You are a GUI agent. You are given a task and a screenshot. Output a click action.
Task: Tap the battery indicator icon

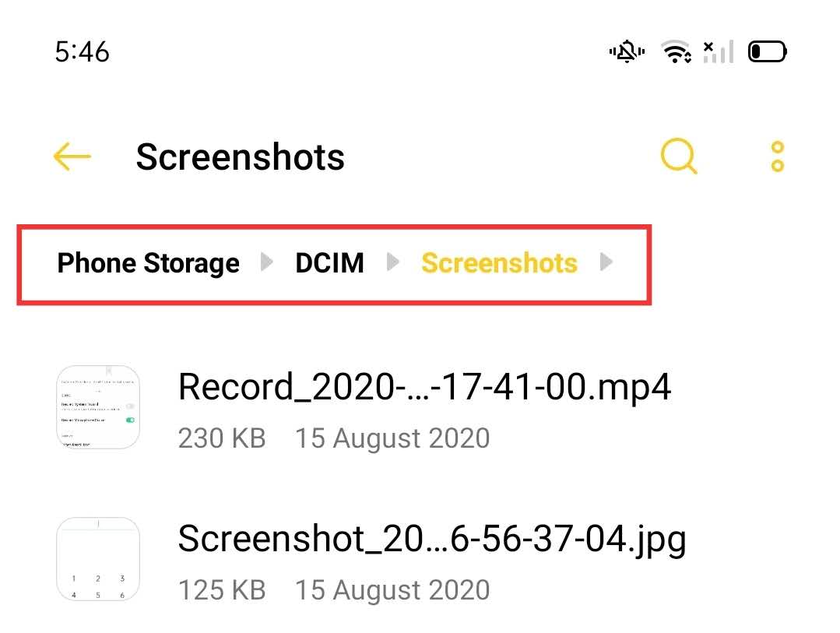[x=767, y=52]
